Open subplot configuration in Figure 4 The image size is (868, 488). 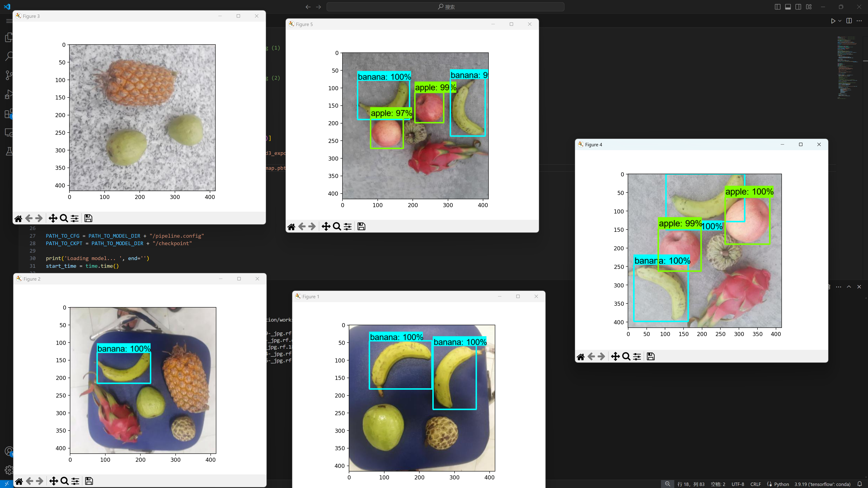click(x=637, y=357)
